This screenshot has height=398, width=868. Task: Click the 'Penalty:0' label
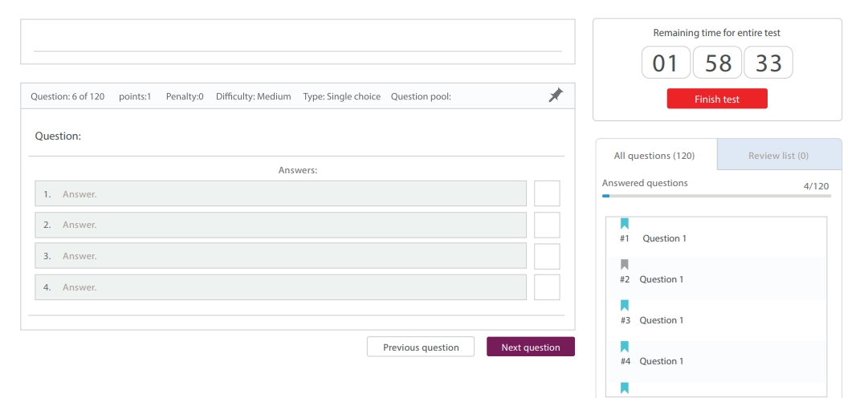point(185,96)
